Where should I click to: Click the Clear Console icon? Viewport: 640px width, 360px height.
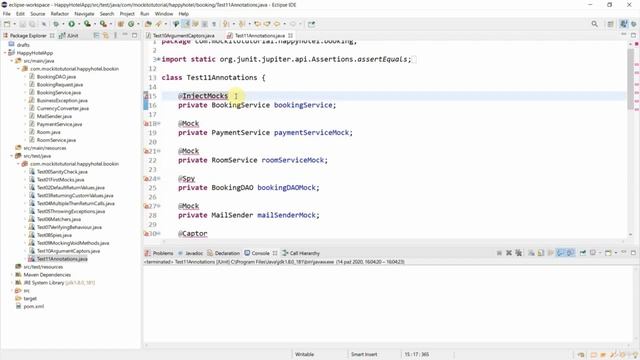click(531, 253)
